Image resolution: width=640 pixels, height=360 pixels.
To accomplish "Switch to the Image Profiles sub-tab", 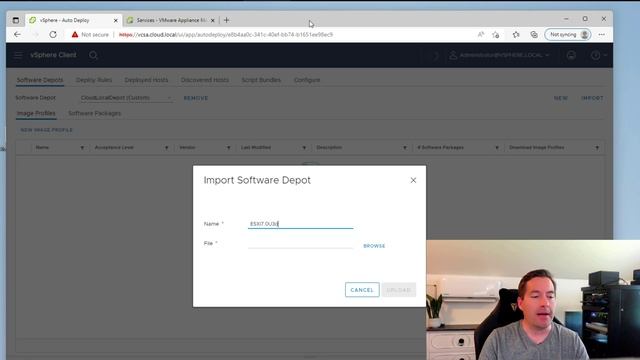I will click(x=36, y=113).
